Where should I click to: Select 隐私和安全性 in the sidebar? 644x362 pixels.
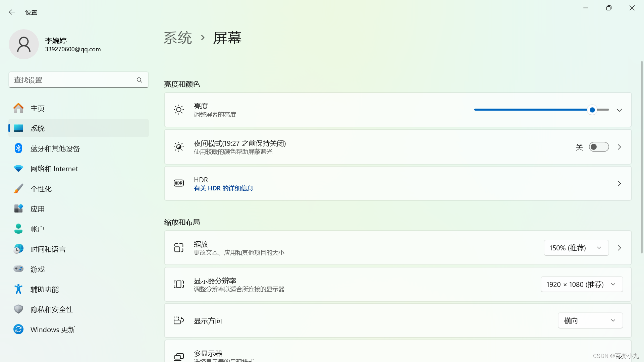pyautogui.click(x=51, y=309)
